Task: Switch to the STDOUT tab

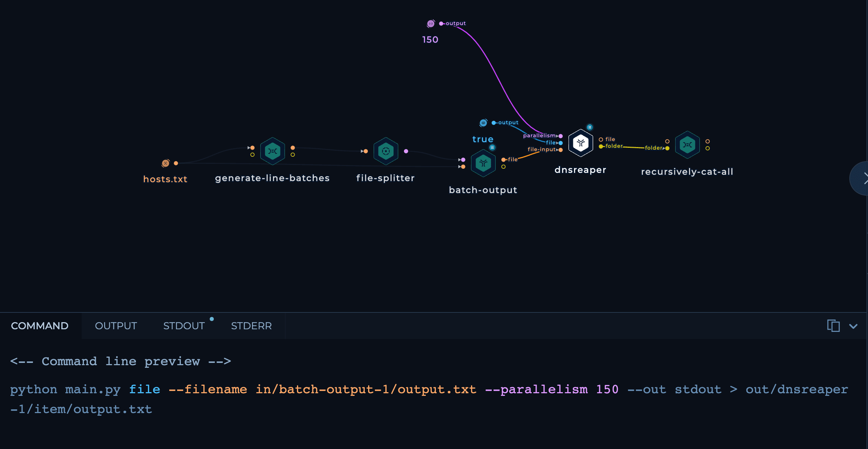Action: 184,326
